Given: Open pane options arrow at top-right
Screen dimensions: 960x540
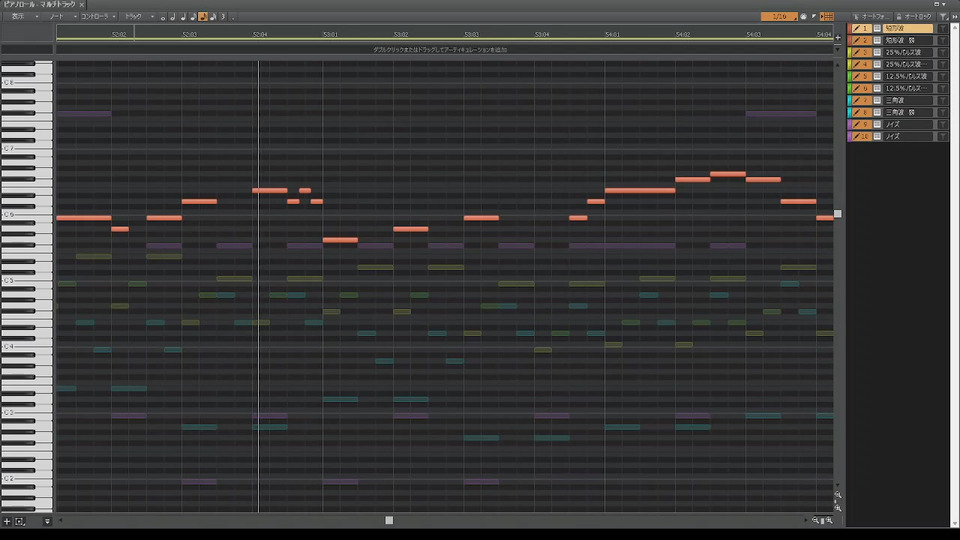Looking at the screenshot, I should (943, 4).
